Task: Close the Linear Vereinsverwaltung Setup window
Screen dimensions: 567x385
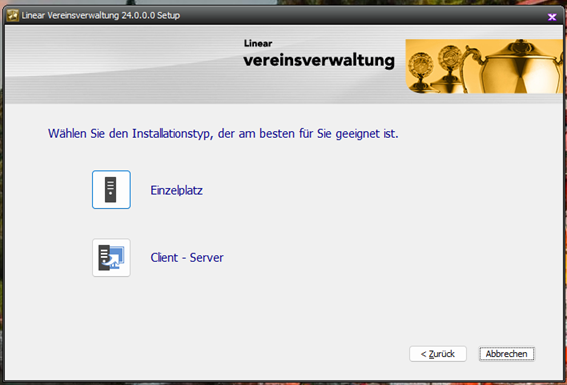Action: click(x=552, y=17)
